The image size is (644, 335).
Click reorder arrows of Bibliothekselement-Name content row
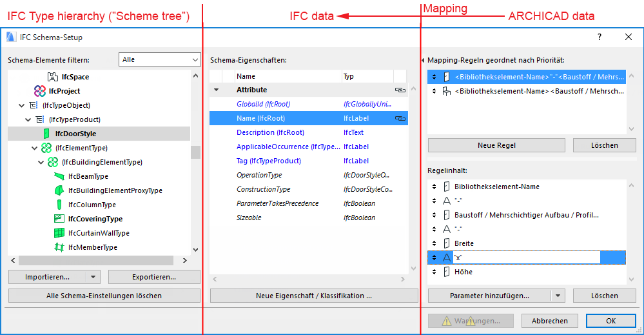(434, 187)
